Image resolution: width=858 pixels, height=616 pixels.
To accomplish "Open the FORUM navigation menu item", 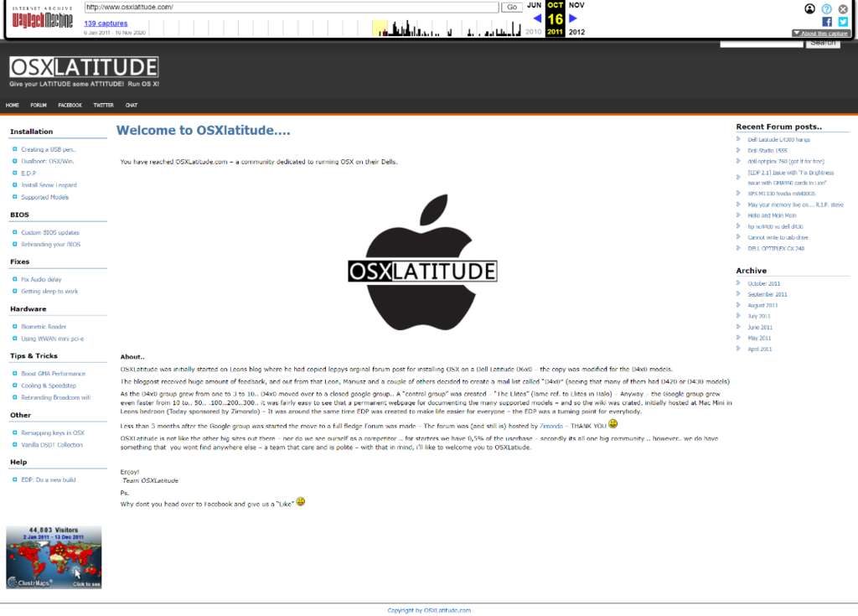I will tap(39, 106).
